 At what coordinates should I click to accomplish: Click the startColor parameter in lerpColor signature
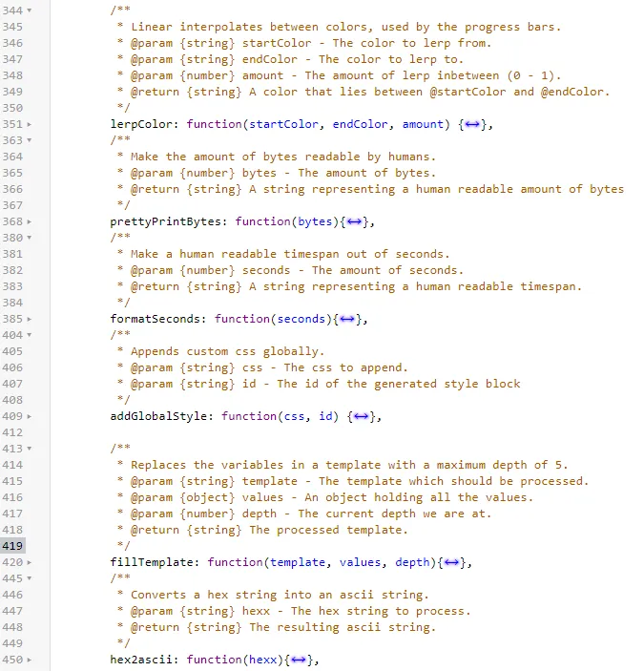pyautogui.click(x=284, y=124)
